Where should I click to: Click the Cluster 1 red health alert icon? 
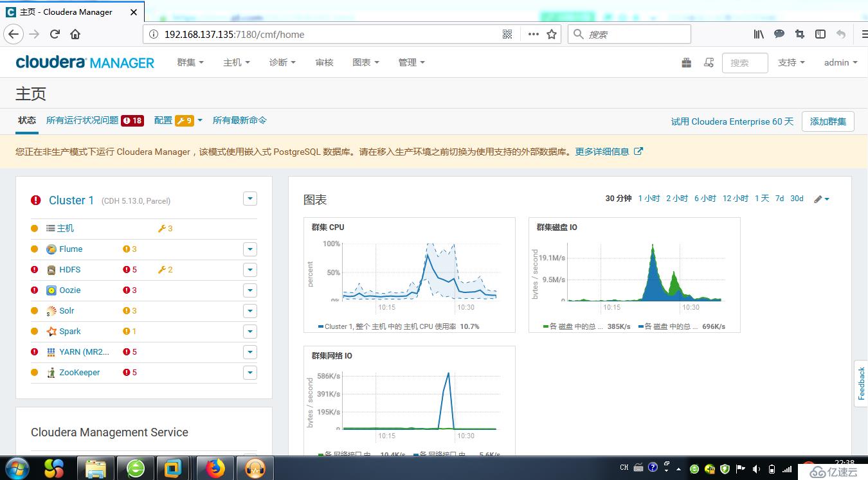36,200
